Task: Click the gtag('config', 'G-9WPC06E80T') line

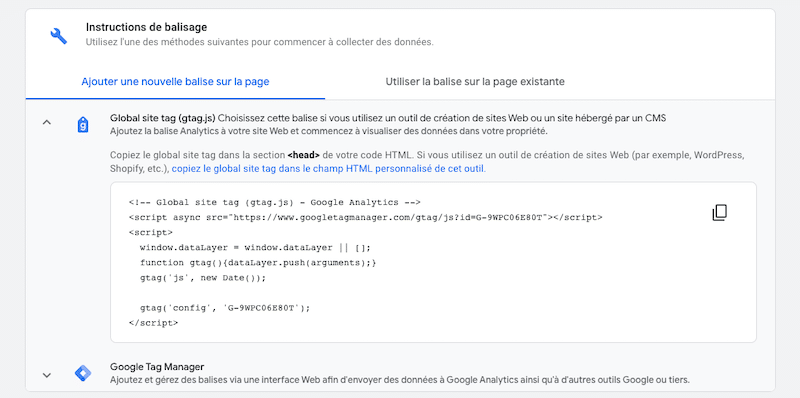Action: click(x=225, y=308)
